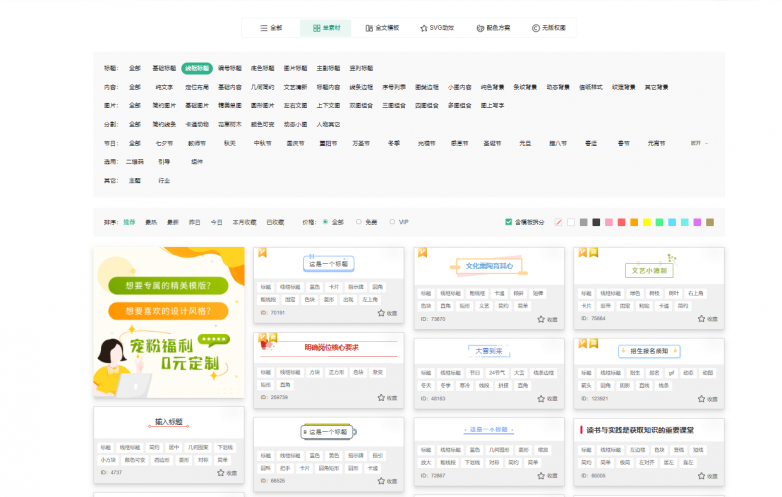Click favorite star on template ID 256739
This screenshot has width=782, height=497.
pyautogui.click(x=381, y=397)
